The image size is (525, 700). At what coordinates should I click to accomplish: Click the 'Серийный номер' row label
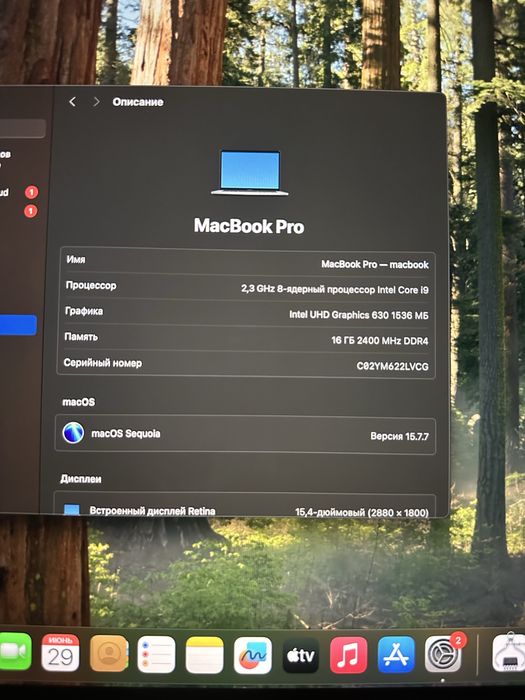[x=103, y=362]
